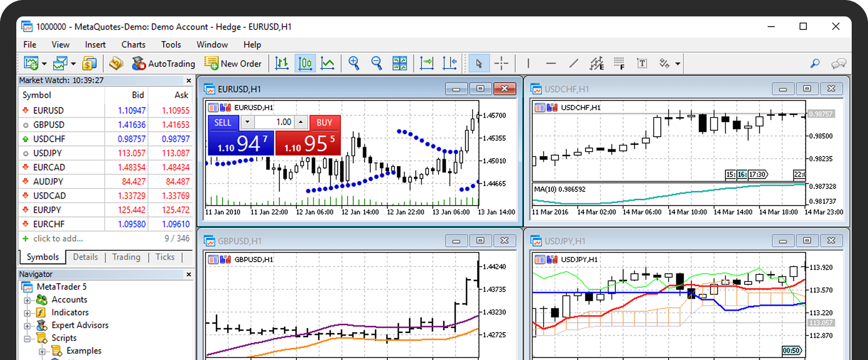Open the Market Watch coins icon
Screen dimensions: 868x360
[x=89, y=63]
